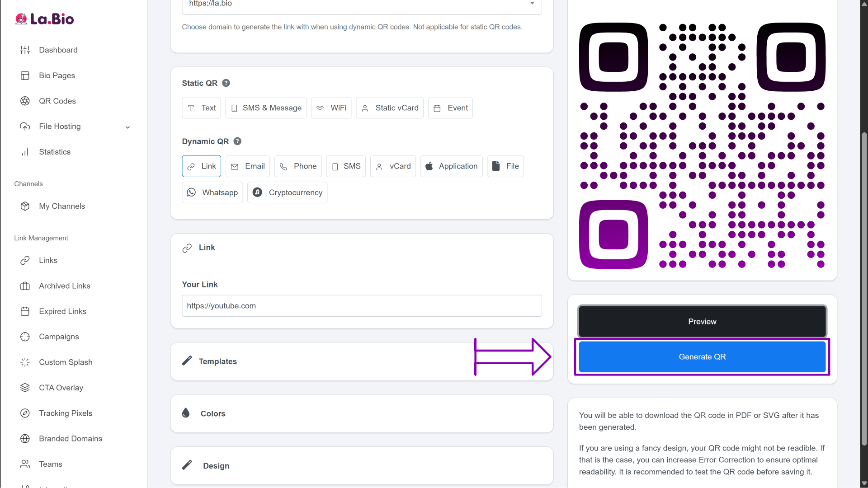Viewport: 868px width, 488px height.
Task: Go to Statistics in sidebar
Action: [x=54, y=152]
